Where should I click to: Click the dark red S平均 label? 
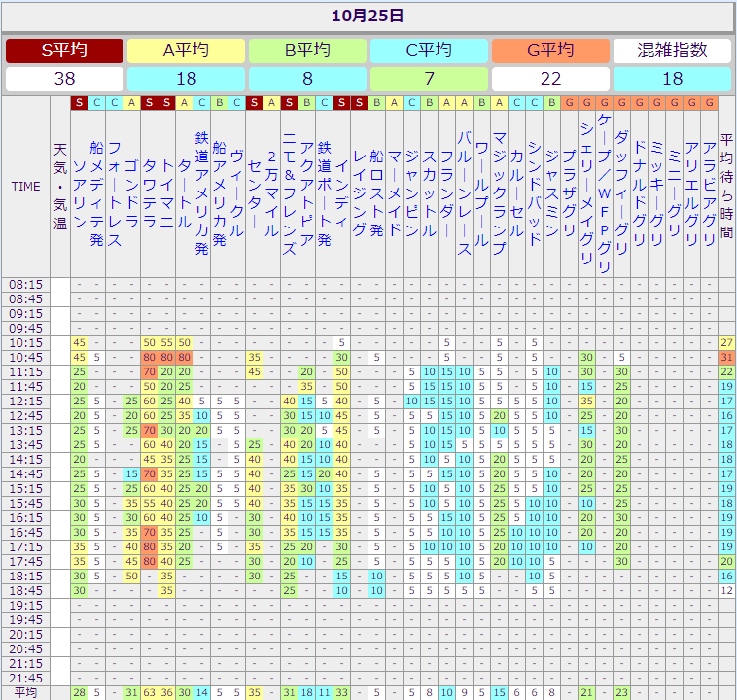pos(64,51)
